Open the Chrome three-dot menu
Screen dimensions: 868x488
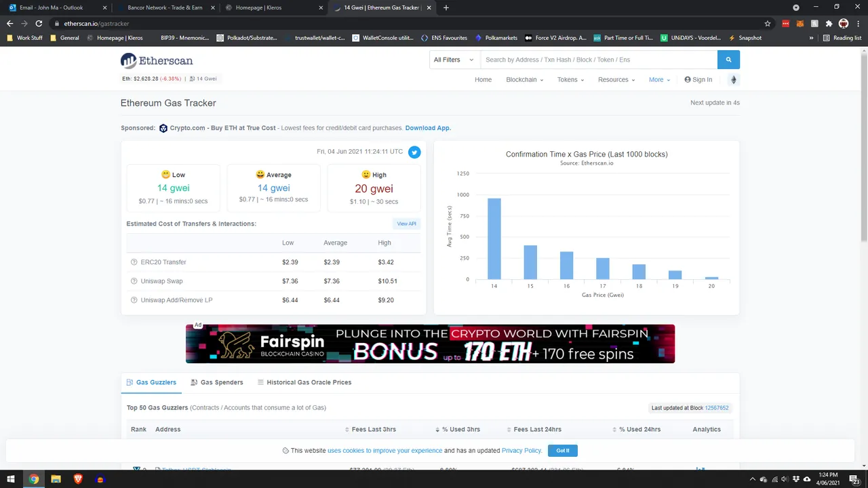pos(858,24)
